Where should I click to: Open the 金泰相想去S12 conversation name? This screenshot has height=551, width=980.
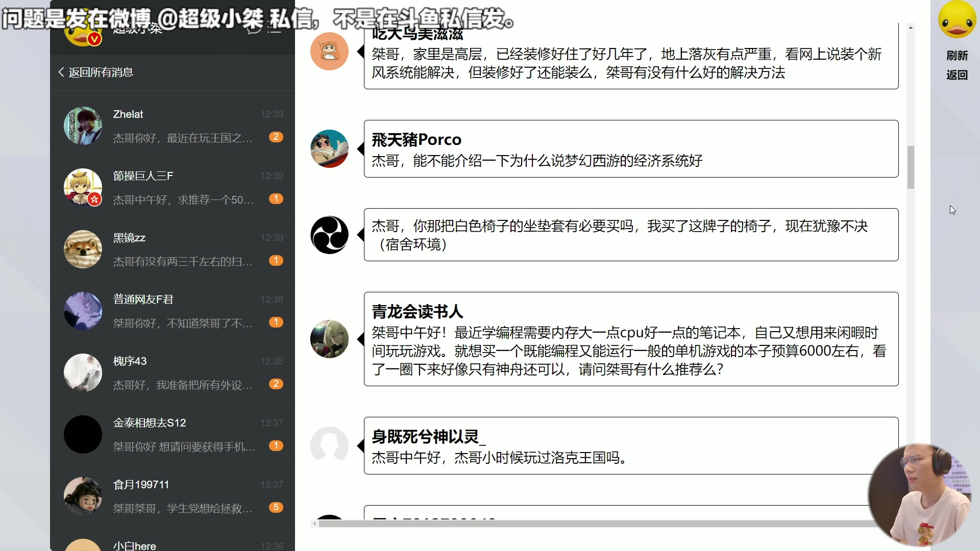click(150, 423)
